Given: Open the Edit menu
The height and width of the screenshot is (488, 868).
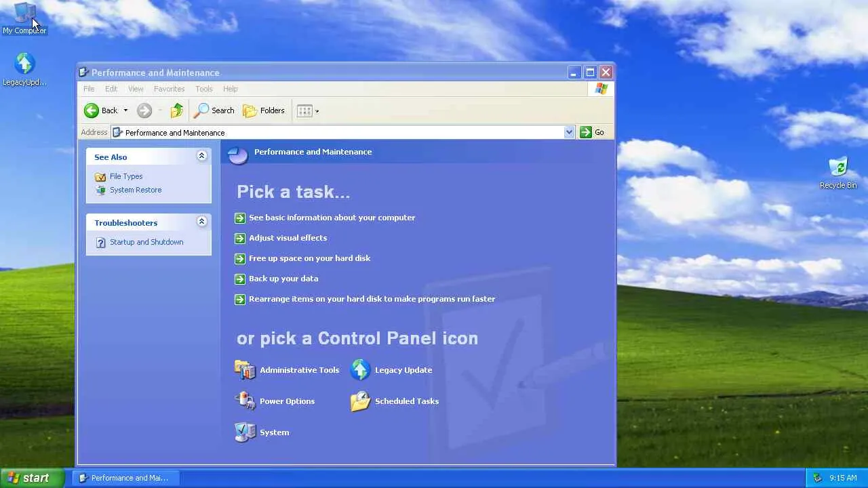Looking at the screenshot, I should [x=111, y=89].
